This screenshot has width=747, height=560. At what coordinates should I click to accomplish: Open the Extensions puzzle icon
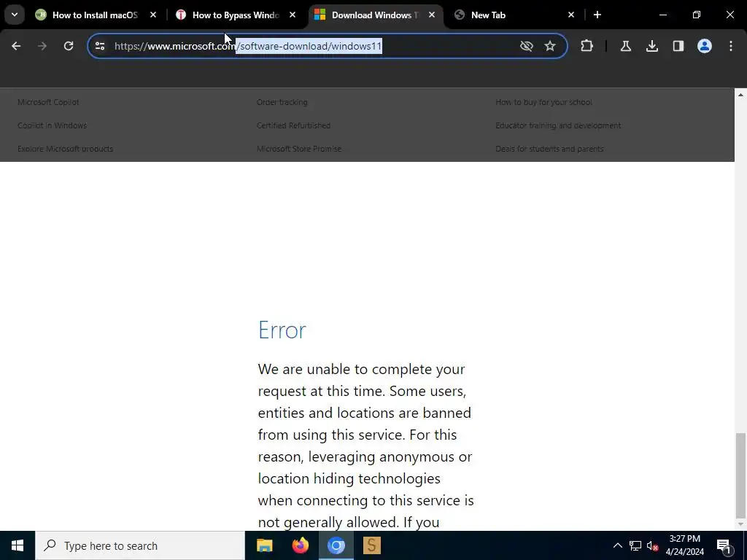(587, 46)
